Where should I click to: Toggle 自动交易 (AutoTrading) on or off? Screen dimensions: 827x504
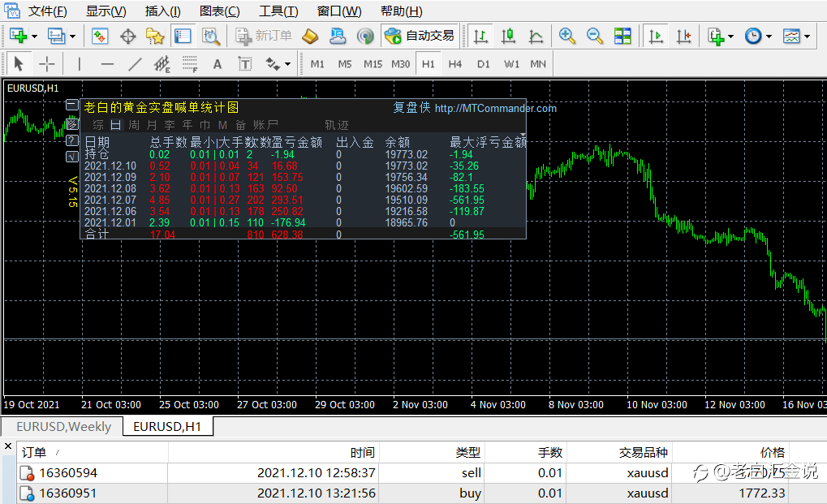point(420,36)
